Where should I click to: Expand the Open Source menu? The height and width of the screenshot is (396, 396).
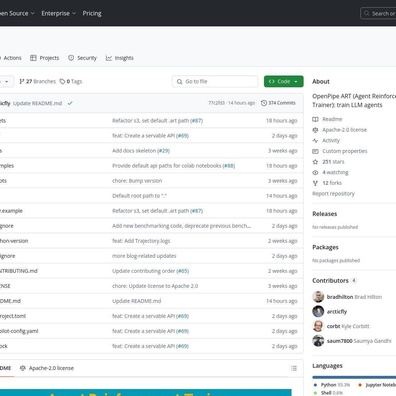[x=17, y=13]
